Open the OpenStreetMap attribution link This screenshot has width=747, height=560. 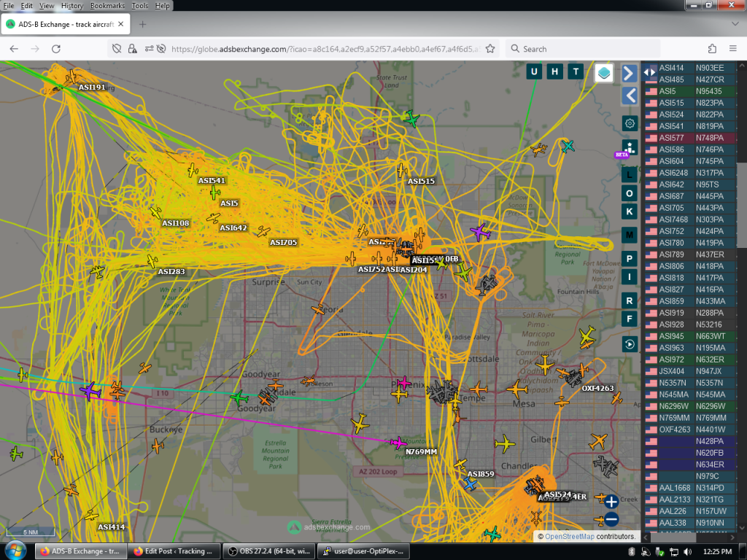pyautogui.click(x=569, y=536)
